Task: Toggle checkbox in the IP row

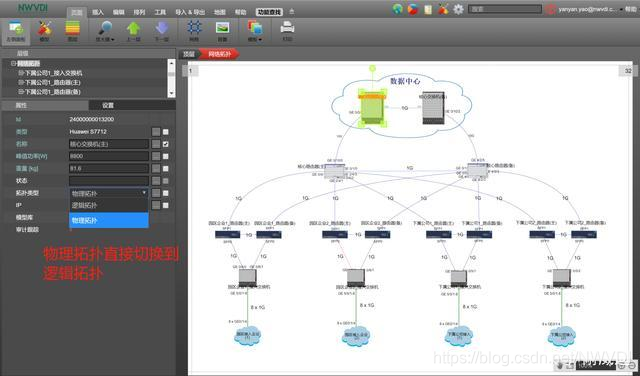Action: (x=165, y=205)
